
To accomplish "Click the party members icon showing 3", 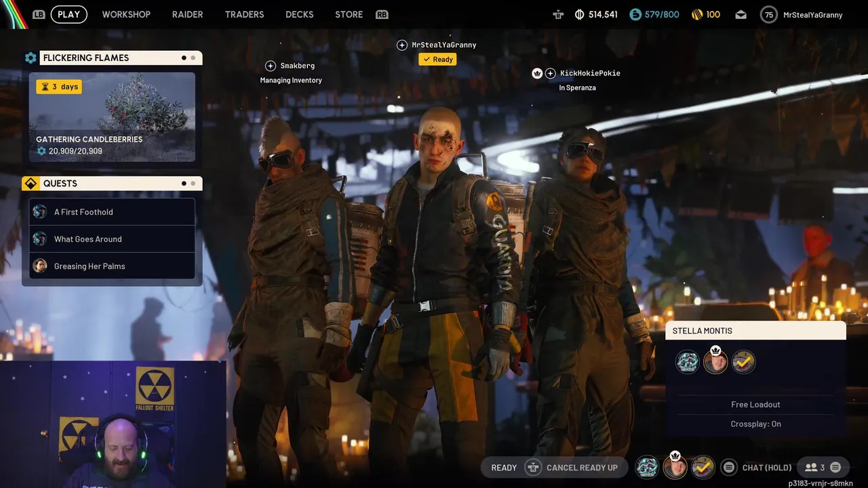I will [811, 468].
